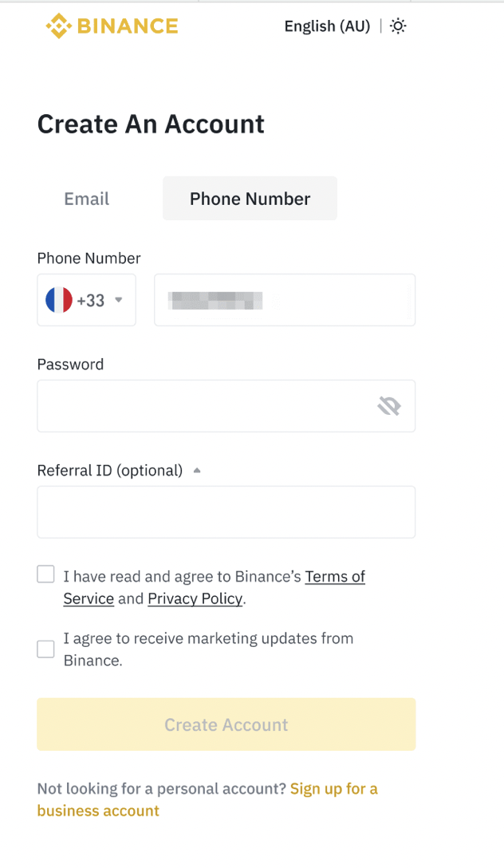Click the Referral ID input box

tap(226, 512)
